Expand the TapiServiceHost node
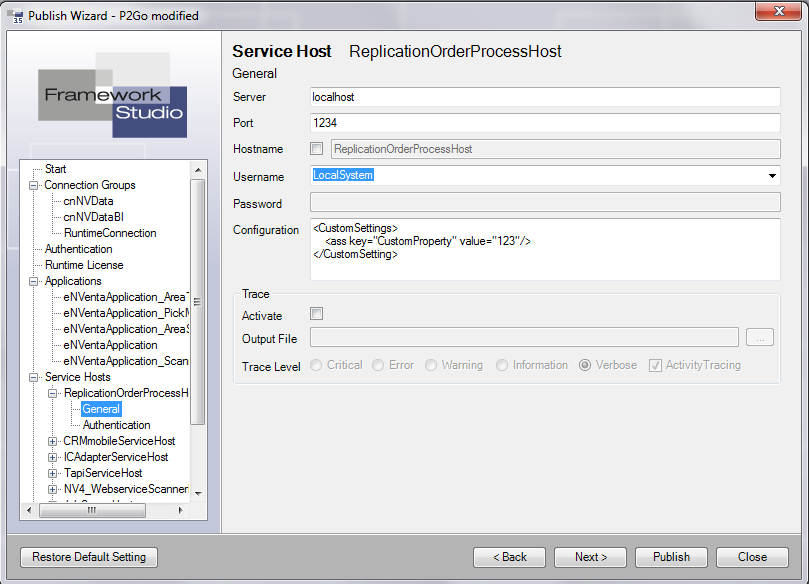This screenshot has height=584, width=809. (52, 473)
